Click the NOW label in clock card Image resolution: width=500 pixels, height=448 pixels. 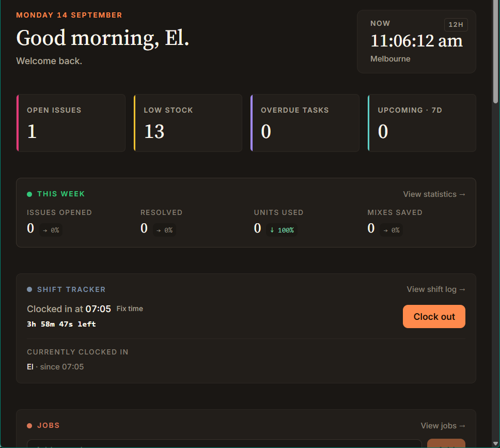tap(380, 23)
